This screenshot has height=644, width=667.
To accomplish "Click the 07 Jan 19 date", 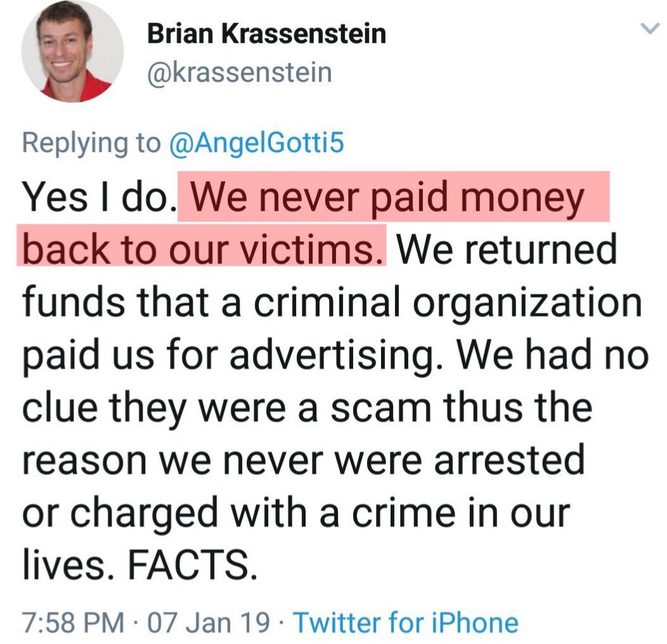I will pos(209,622).
